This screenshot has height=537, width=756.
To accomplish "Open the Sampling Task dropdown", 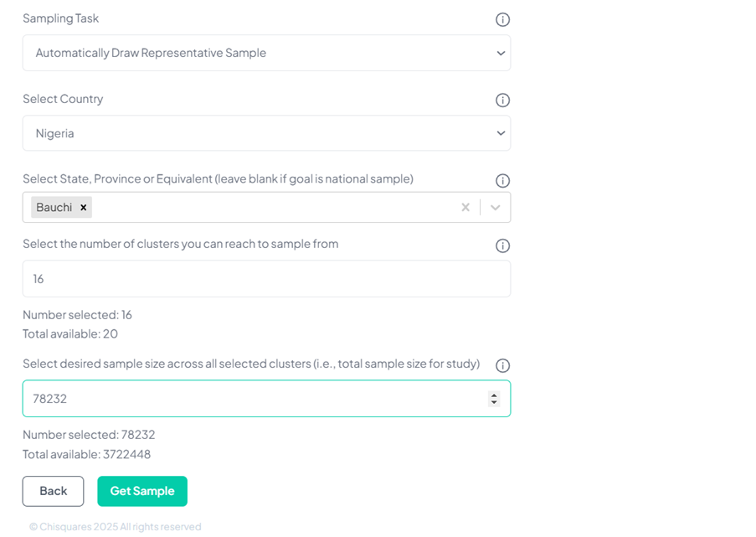I will pos(266,53).
